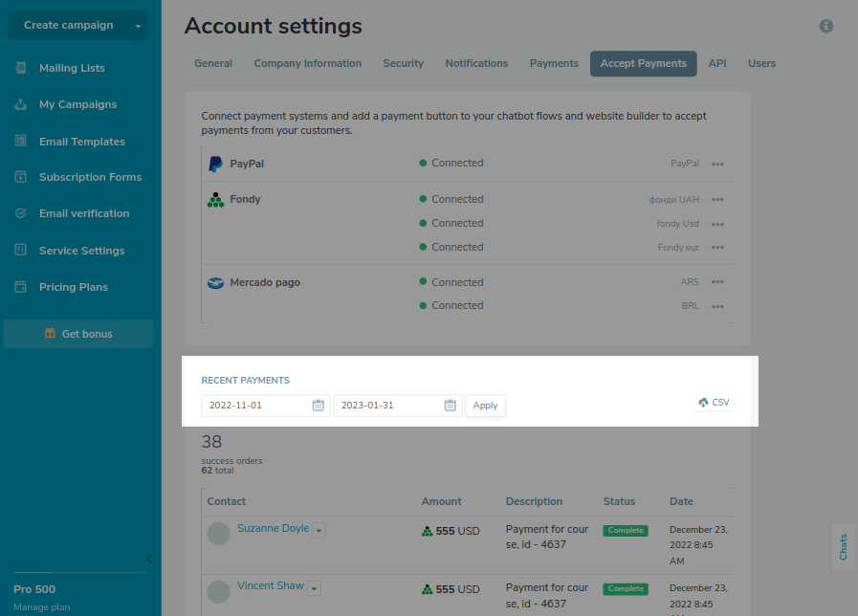This screenshot has height=616, width=858.
Task: Click the info icon beside Account settings
Action: (x=826, y=27)
